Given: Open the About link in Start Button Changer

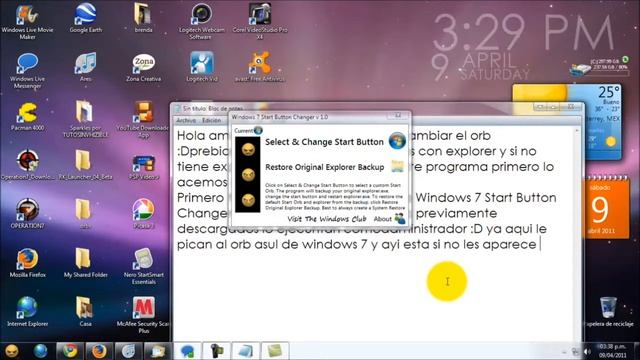Looking at the screenshot, I should click(x=382, y=219).
